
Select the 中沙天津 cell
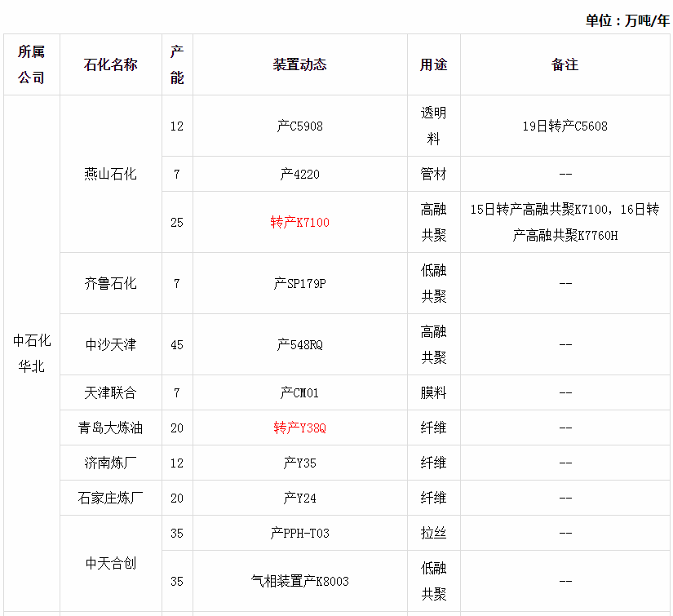coord(110,344)
